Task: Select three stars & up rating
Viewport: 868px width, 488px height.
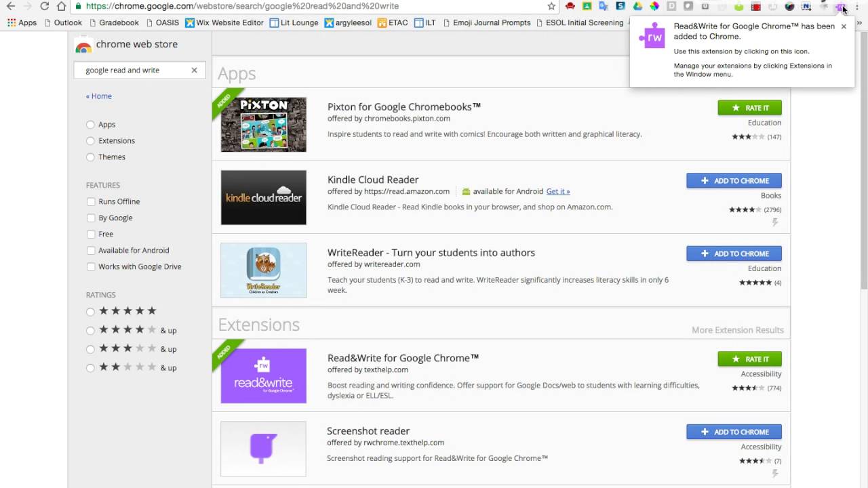Action: (x=90, y=349)
